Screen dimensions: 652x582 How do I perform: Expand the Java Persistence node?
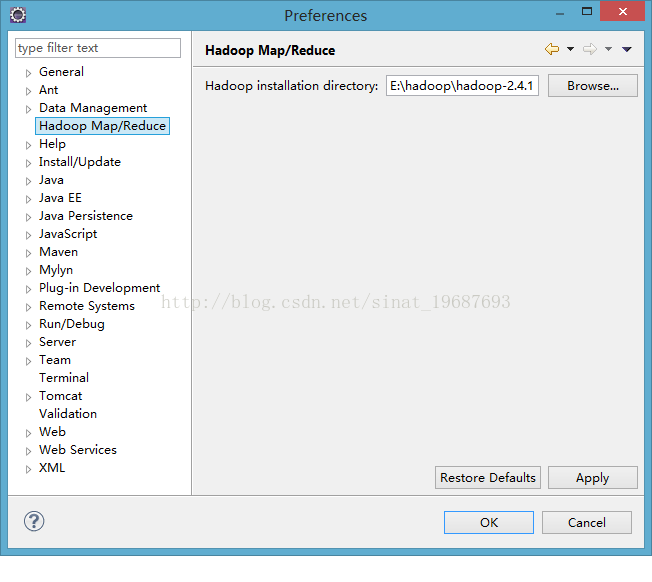28,217
